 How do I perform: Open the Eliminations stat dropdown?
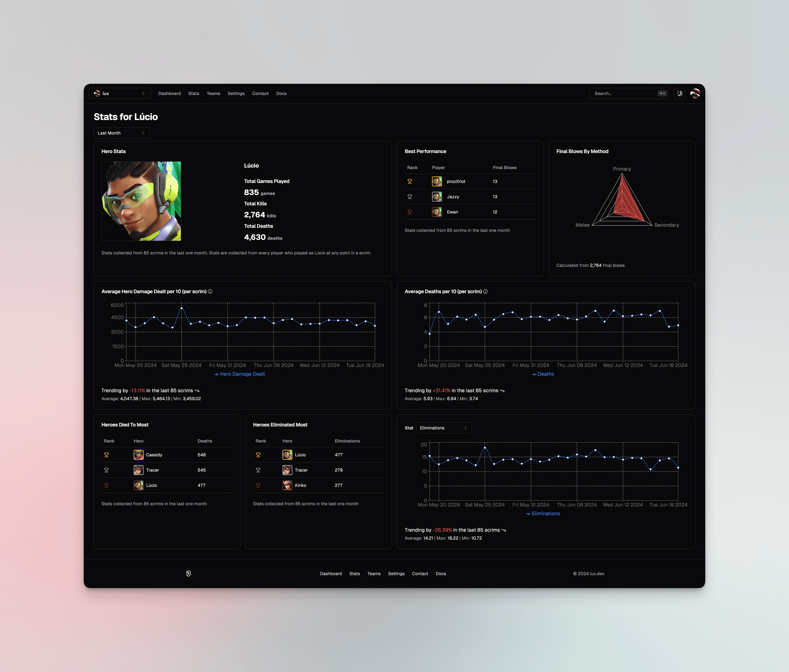[444, 428]
